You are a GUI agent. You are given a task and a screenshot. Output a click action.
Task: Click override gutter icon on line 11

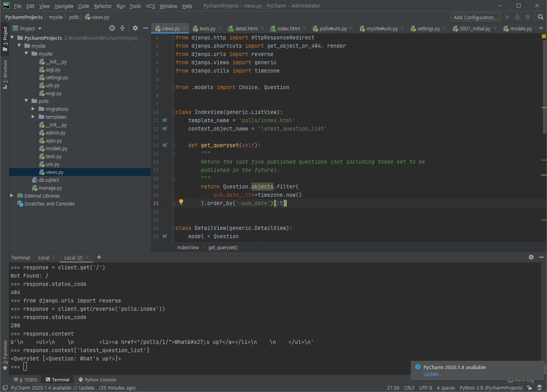[x=165, y=120]
